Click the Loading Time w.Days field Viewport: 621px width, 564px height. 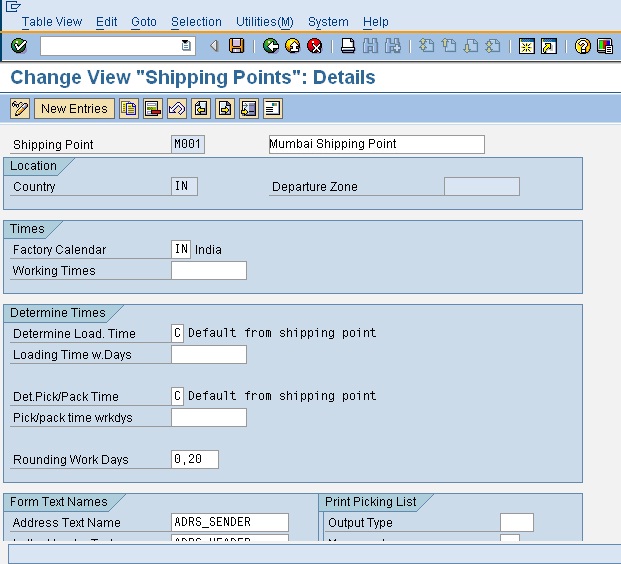209,354
